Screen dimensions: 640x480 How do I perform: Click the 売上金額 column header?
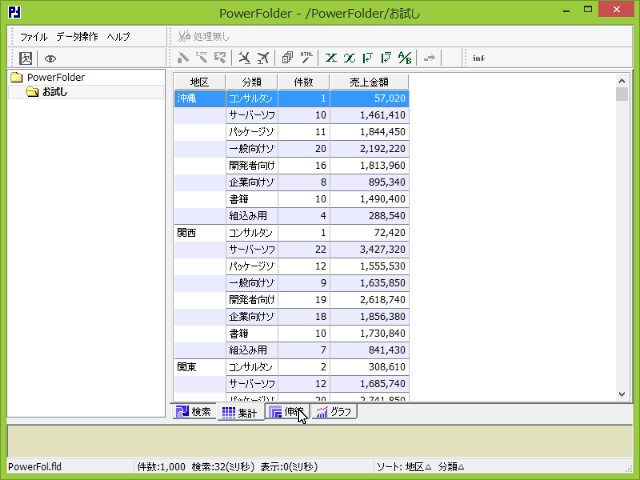pos(369,82)
